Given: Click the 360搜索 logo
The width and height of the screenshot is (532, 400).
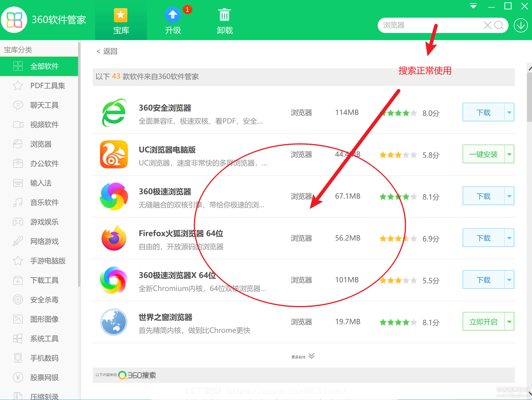Looking at the screenshot, I should (137, 375).
